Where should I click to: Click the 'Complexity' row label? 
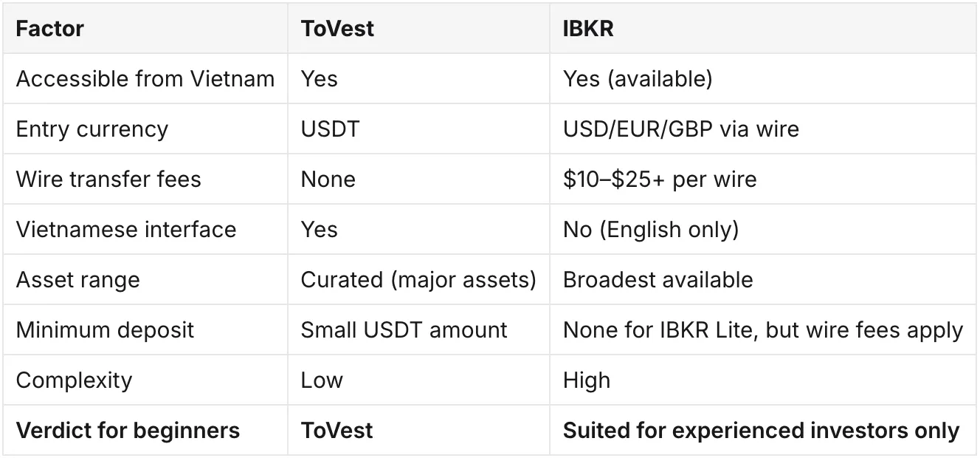tap(75, 380)
